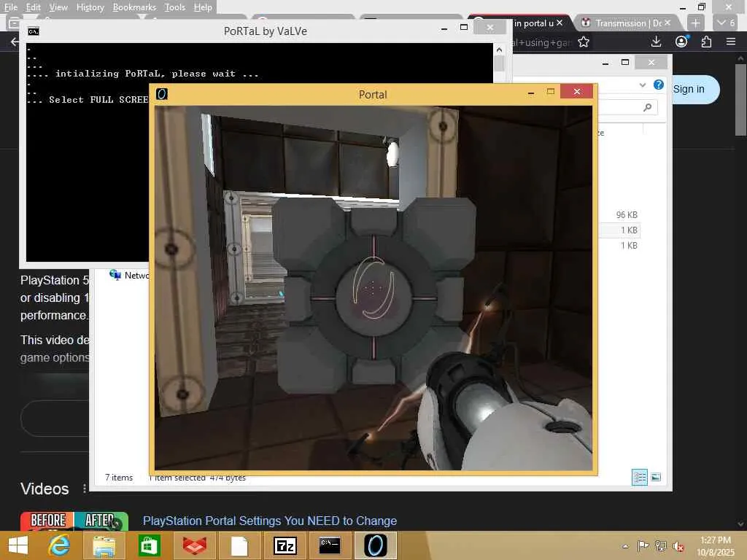Image resolution: width=747 pixels, height=560 pixels.
Task: Click the BEFORE AFTER video thumbnail
Action: coord(74,521)
